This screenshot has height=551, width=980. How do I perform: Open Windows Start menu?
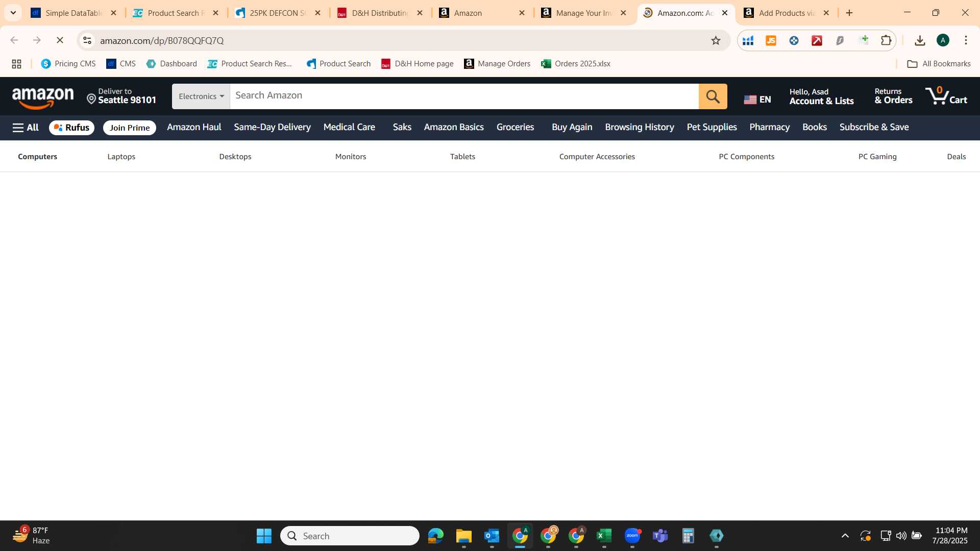click(264, 536)
